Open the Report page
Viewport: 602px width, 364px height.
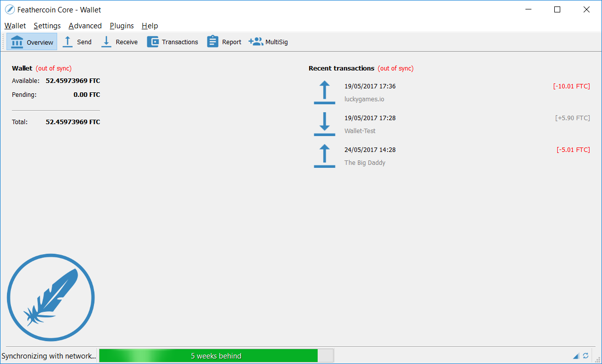[x=224, y=42]
